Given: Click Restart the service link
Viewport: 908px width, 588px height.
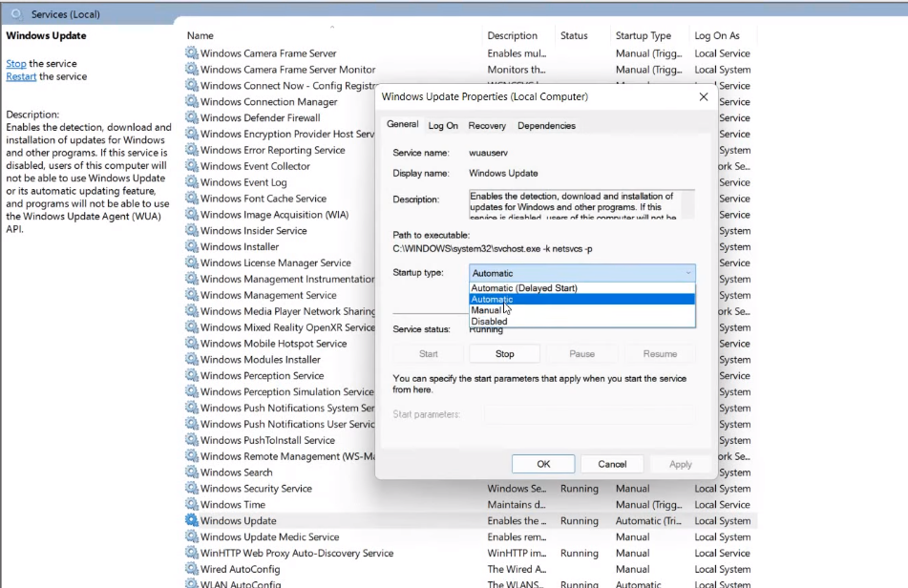Looking at the screenshot, I should (21, 76).
